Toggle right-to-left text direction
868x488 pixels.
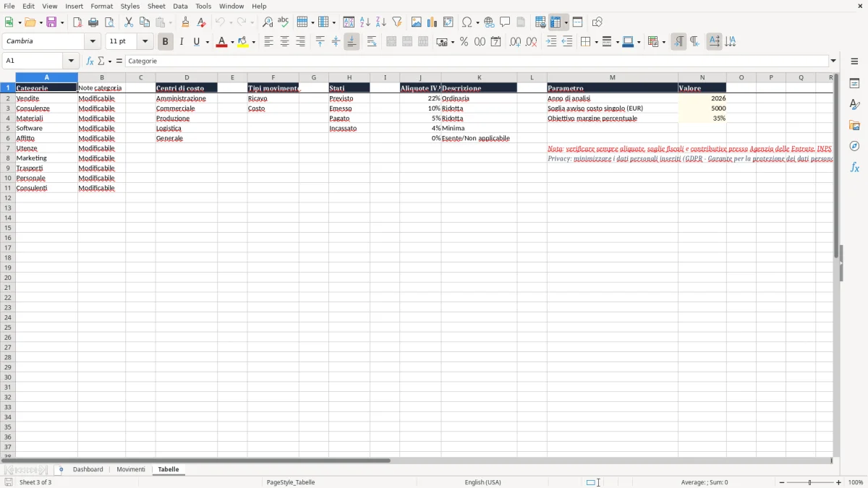(694, 42)
